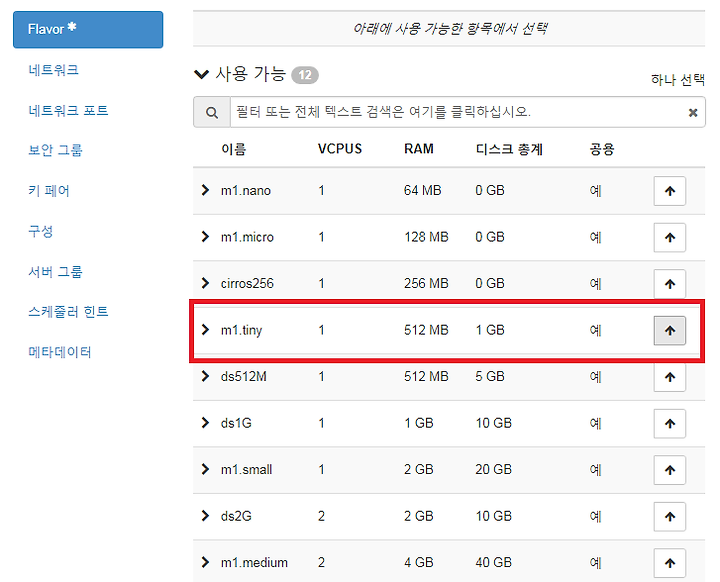Expand details of the ds512M row
This screenshot has width=720, height=582.
click(x=205, y=376)
